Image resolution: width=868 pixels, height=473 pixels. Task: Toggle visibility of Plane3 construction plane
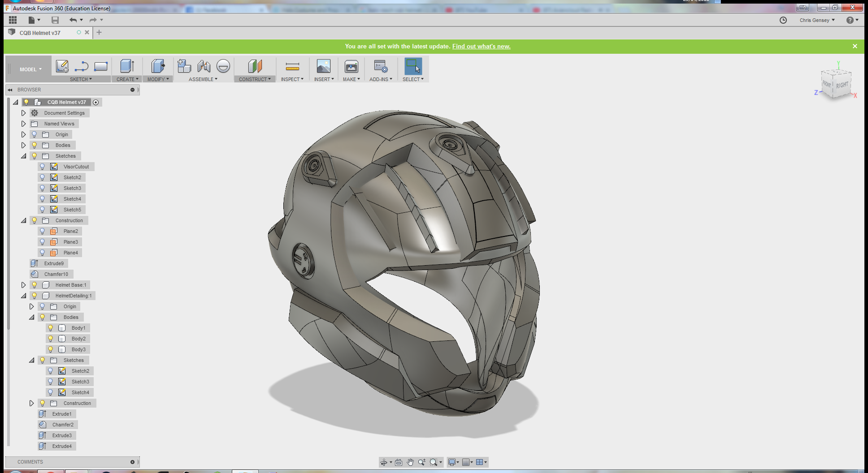point(43,242)
